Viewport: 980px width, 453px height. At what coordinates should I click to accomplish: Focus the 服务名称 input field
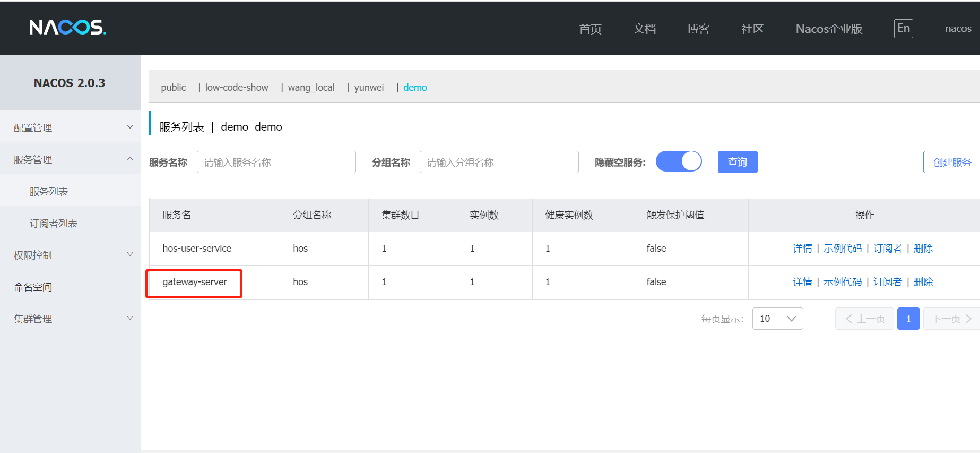click(276, 162)
